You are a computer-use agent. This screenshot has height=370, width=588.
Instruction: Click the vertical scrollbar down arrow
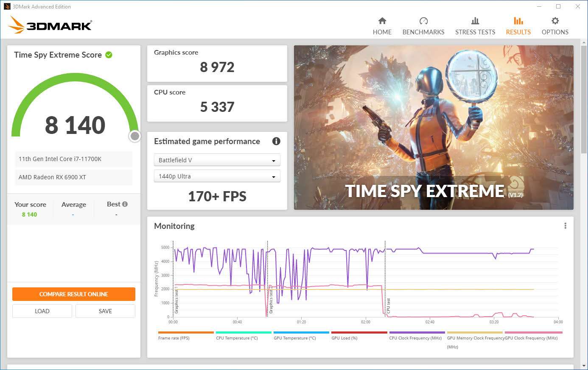point(584,366)
